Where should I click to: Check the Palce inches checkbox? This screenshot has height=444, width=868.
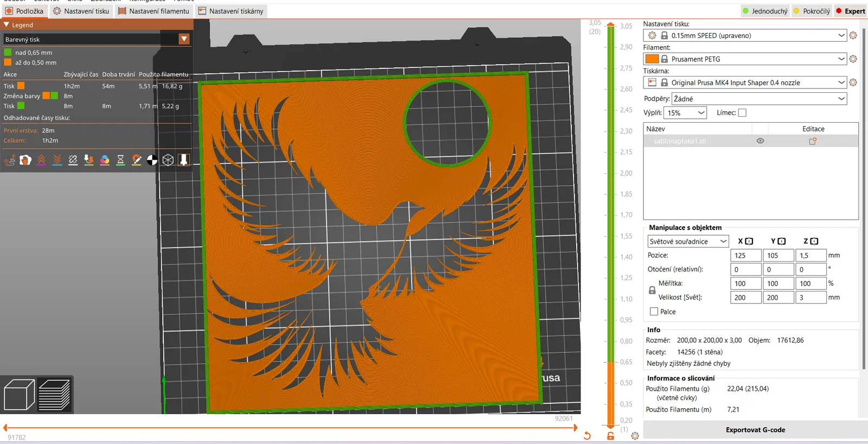(x=654, y=312)
